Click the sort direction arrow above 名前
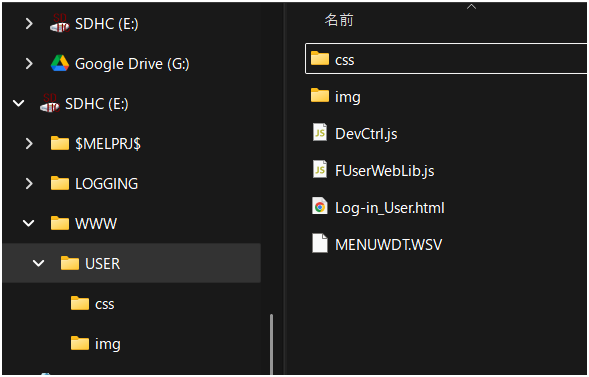The height and width of the screenshot is (377, 589). click(x=471, y=6)
